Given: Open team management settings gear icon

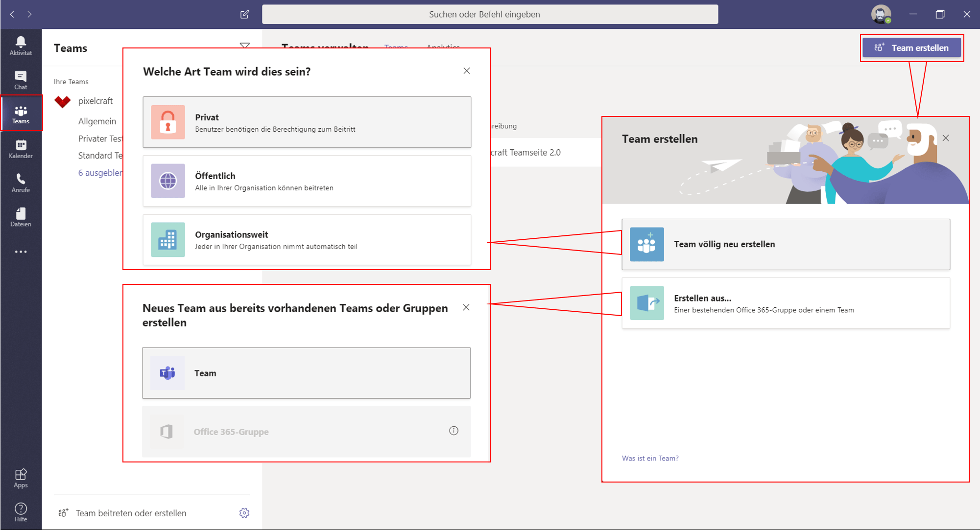Looking at the screenshot, I should coord(244,513).
